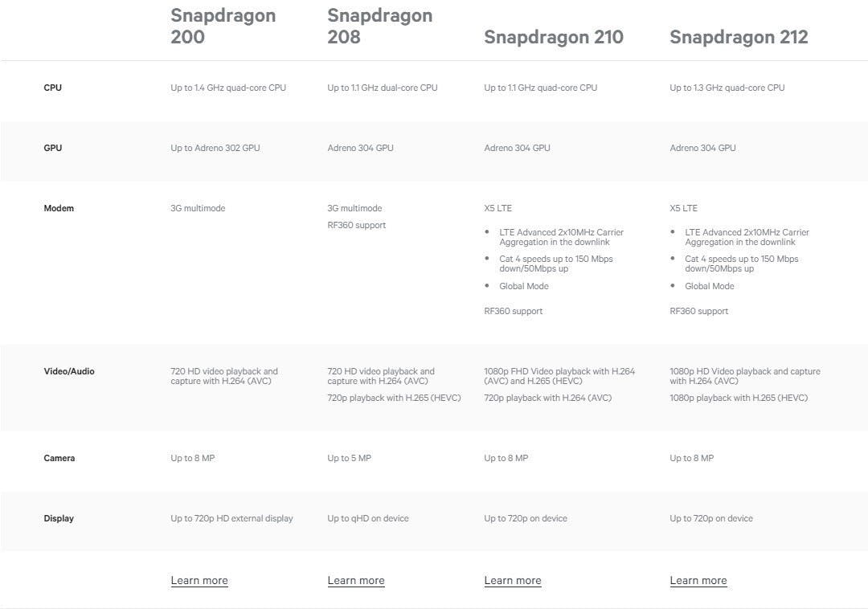
Task: Select the CPU row label
Action: [52, 88]
